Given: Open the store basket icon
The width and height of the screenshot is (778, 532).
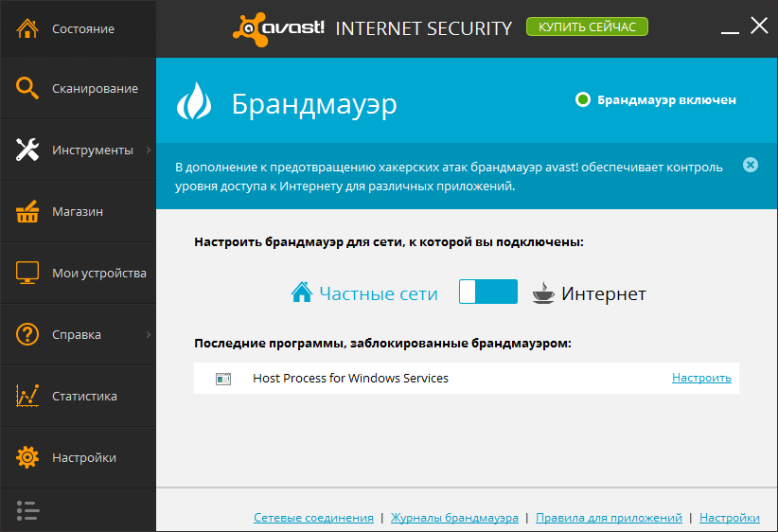Looking at the screenshot, I should coord(27,211).
